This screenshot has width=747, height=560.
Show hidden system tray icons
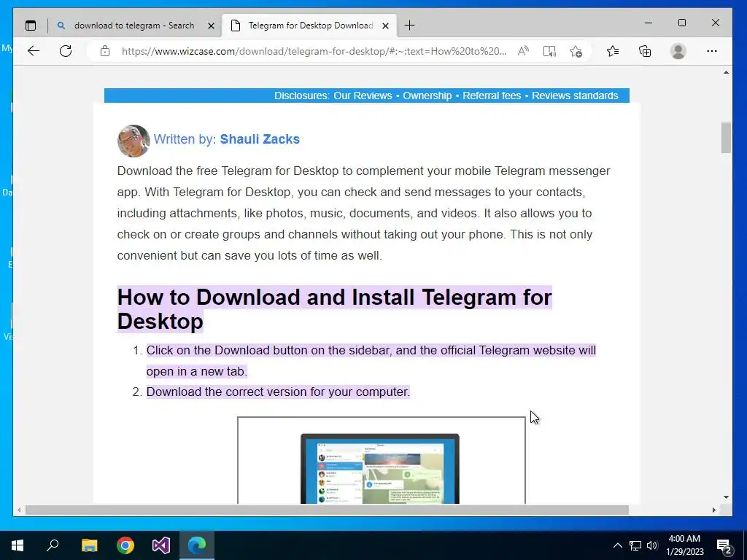point(617,545)
